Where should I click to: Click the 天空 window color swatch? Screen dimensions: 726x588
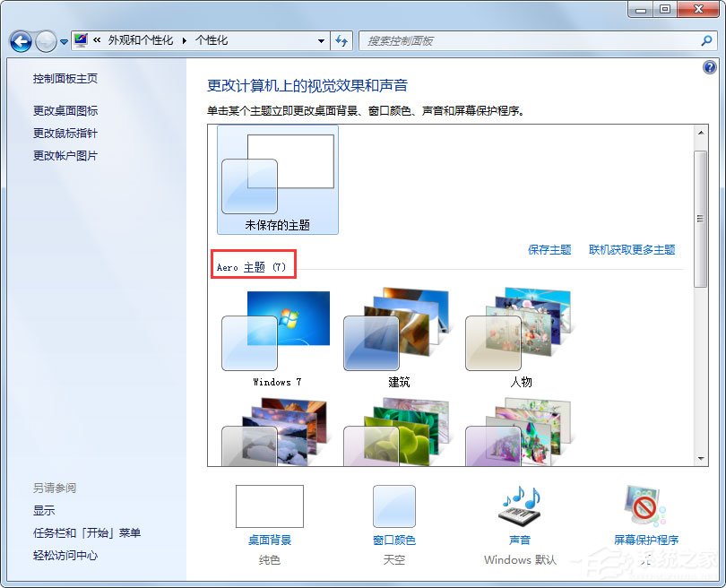(x=394, y=506)
